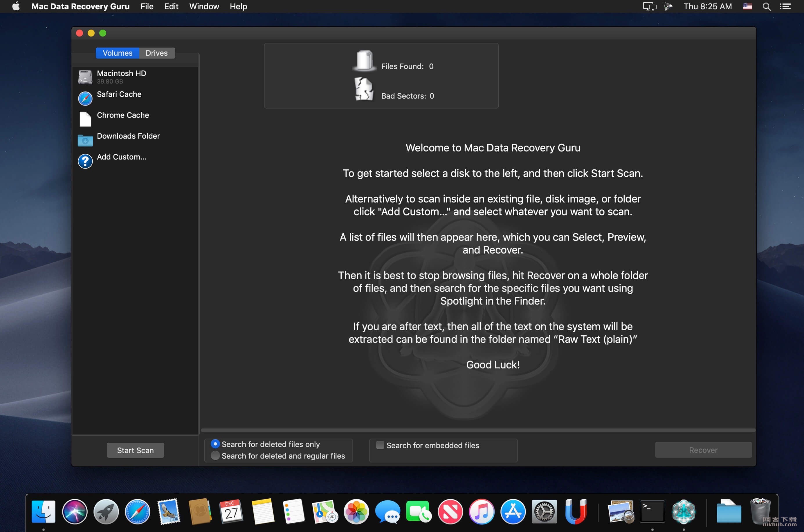Open Mail stamp icon in Dock

pos(169,512)
